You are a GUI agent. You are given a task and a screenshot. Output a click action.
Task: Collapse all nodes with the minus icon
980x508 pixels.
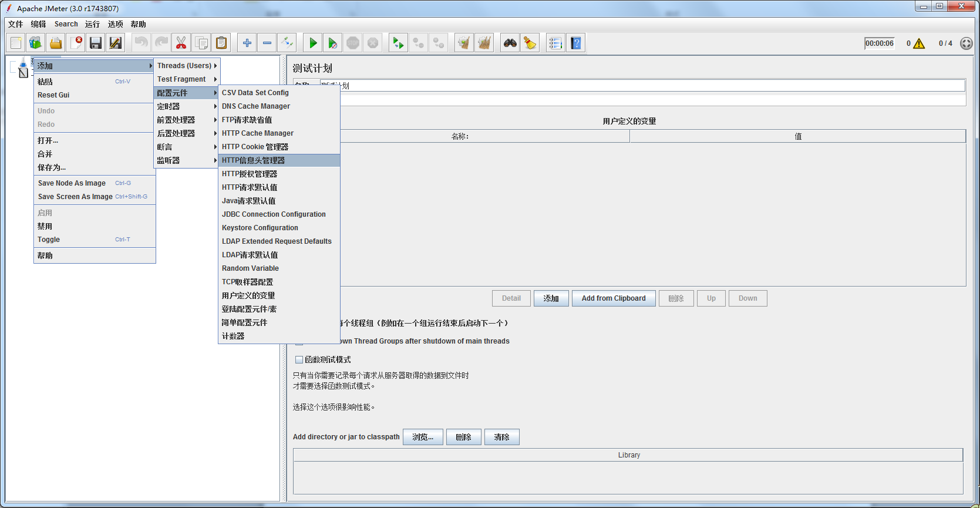[267, 43]
